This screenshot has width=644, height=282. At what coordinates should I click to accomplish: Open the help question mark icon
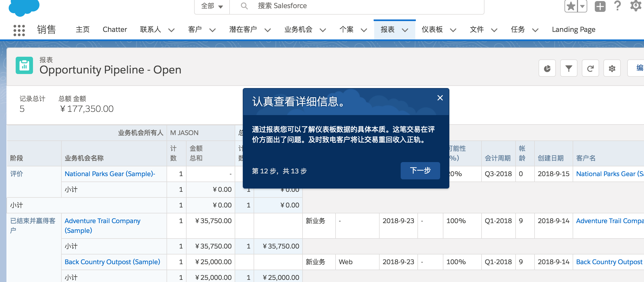click(618, 5)
